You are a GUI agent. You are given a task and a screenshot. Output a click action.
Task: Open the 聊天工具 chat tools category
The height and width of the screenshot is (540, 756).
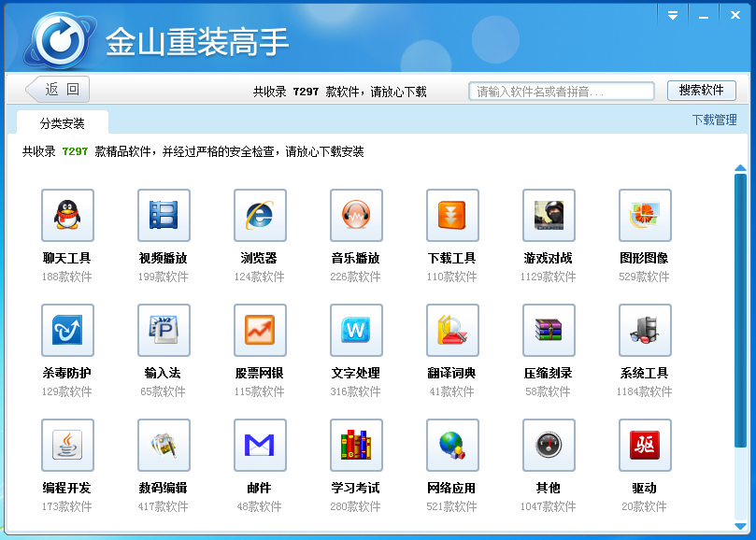pyautogui.click(x=67, y=216)
